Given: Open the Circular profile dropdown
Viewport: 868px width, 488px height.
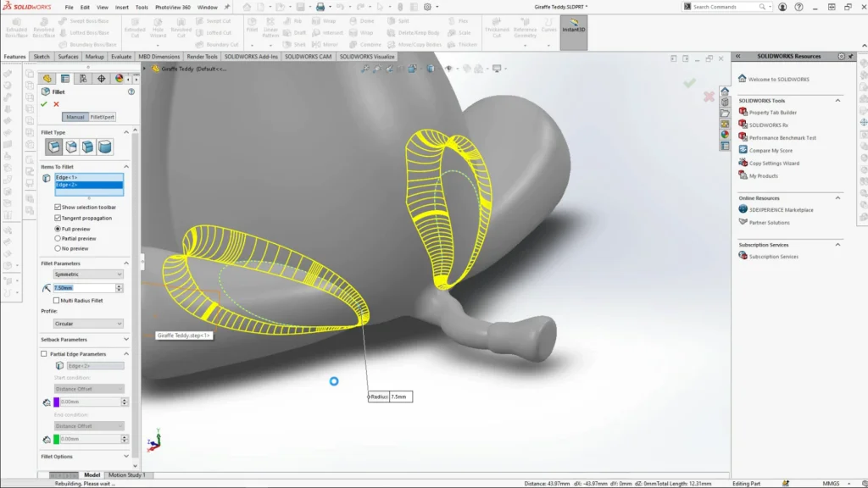Looking at the screenshot, I should coord(88,324).
